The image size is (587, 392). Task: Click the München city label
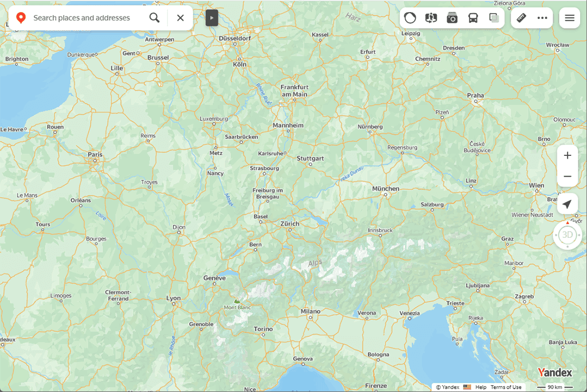[386, 189]
